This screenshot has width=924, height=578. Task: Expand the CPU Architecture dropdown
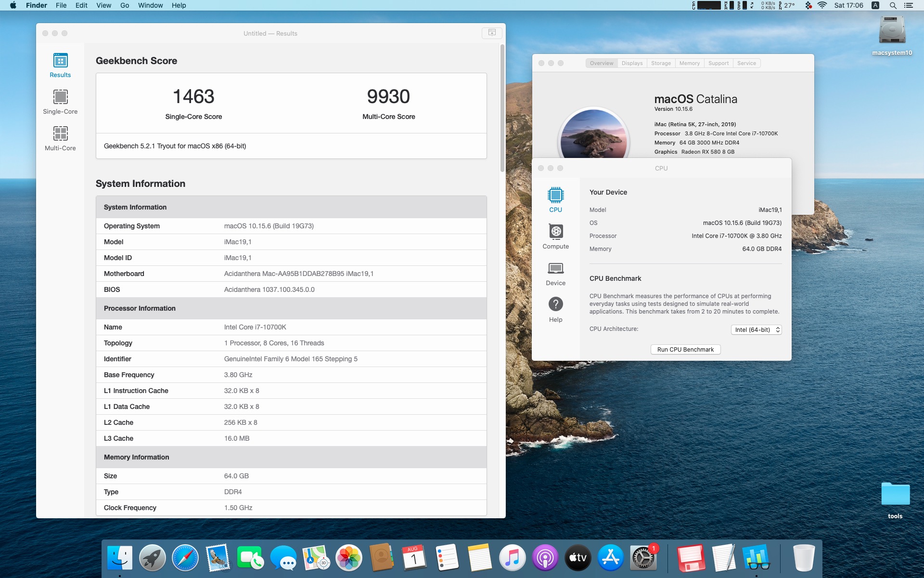click(756, 329)
